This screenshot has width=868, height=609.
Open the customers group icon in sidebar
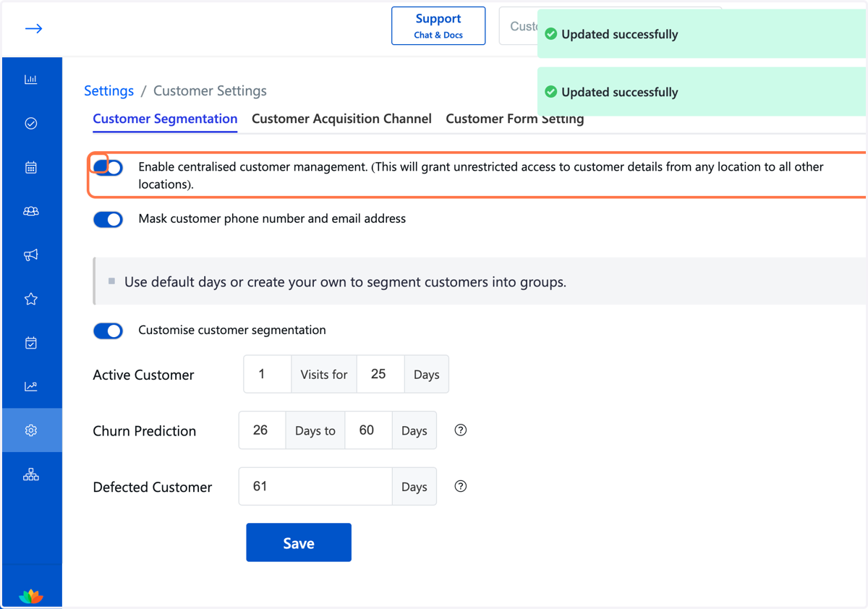point(31,211)
